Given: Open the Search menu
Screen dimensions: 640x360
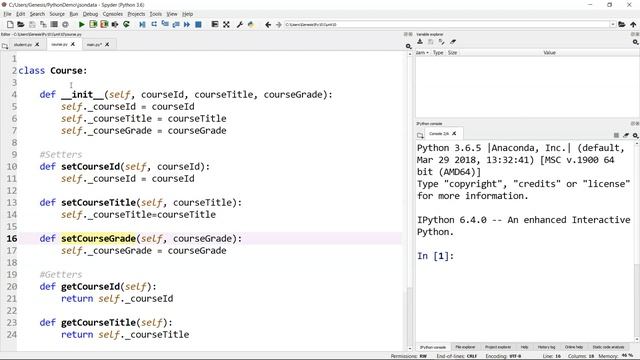Looking at the screenshot, I should tap(37, 14).
